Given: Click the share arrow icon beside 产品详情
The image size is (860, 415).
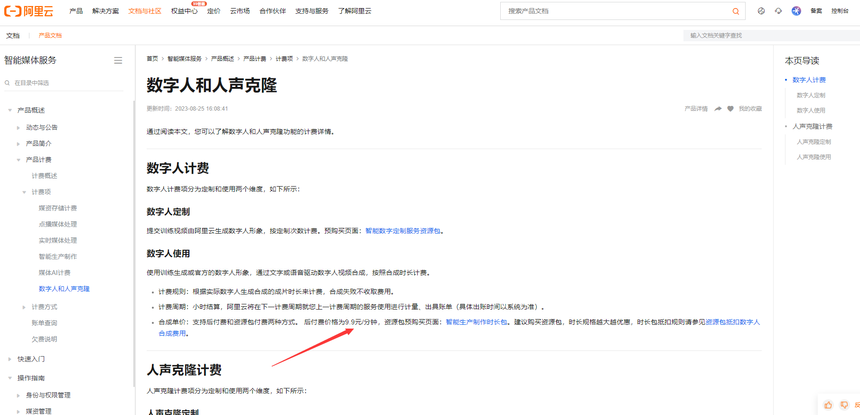Looking at the screenshot, I should pos(718,109).
